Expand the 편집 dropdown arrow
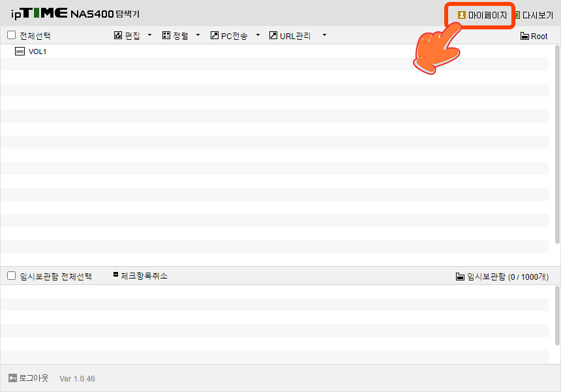This screenshot has height=392, width=561. tap(149, 36)
